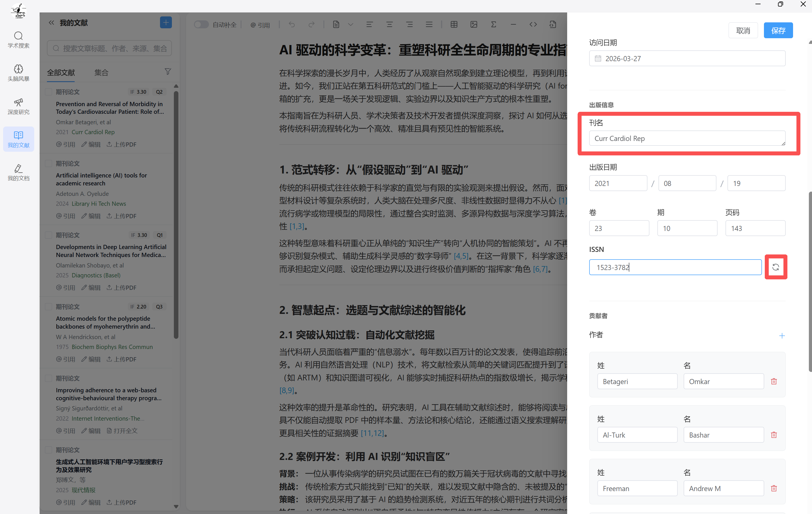
Task: Insert a formula using the sigma icon
Action: click(x=493, y=24)
